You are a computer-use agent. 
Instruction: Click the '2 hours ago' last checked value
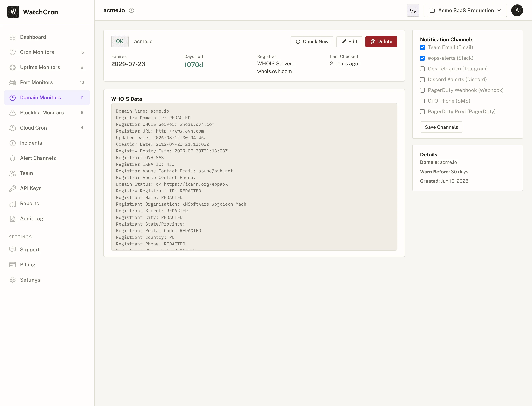pos(344,64)
